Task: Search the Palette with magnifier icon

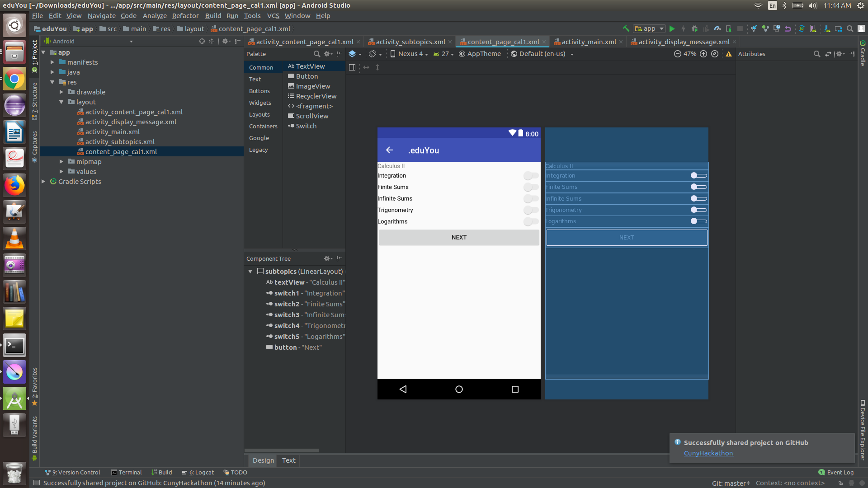Action: tap(317, 54)
